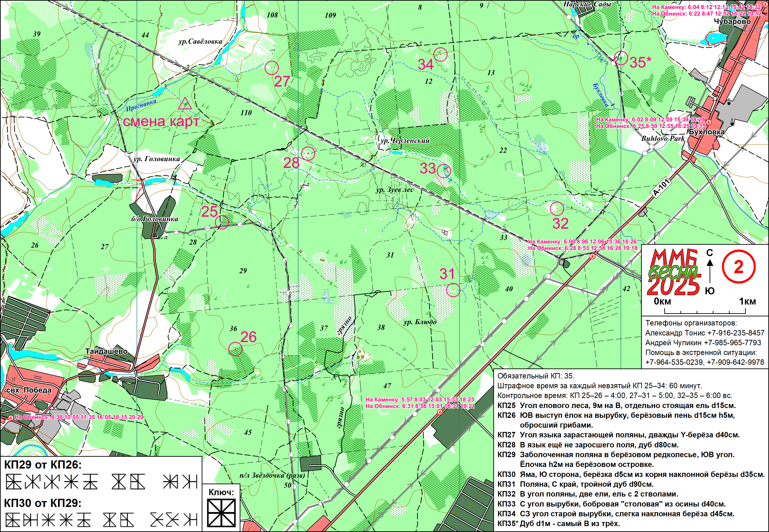769x532 pixels.
Task: Click the Бухловка village label
Action: 707,132
